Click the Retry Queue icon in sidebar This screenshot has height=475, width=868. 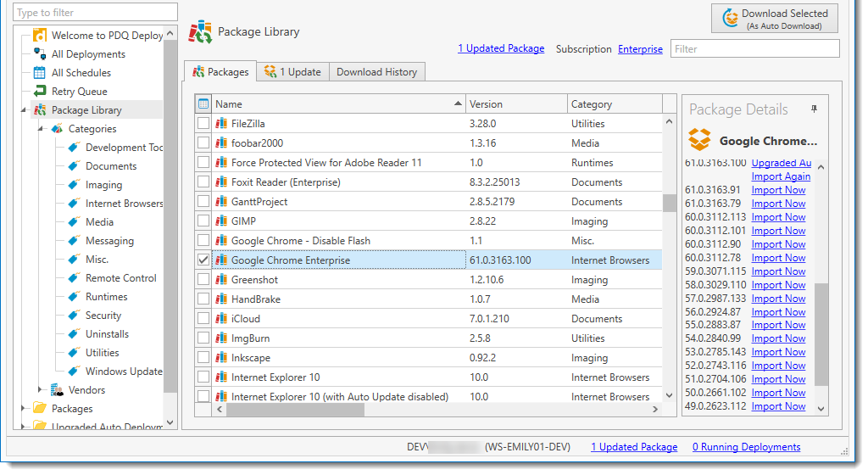pyautogui.click(x=39, y=92)
